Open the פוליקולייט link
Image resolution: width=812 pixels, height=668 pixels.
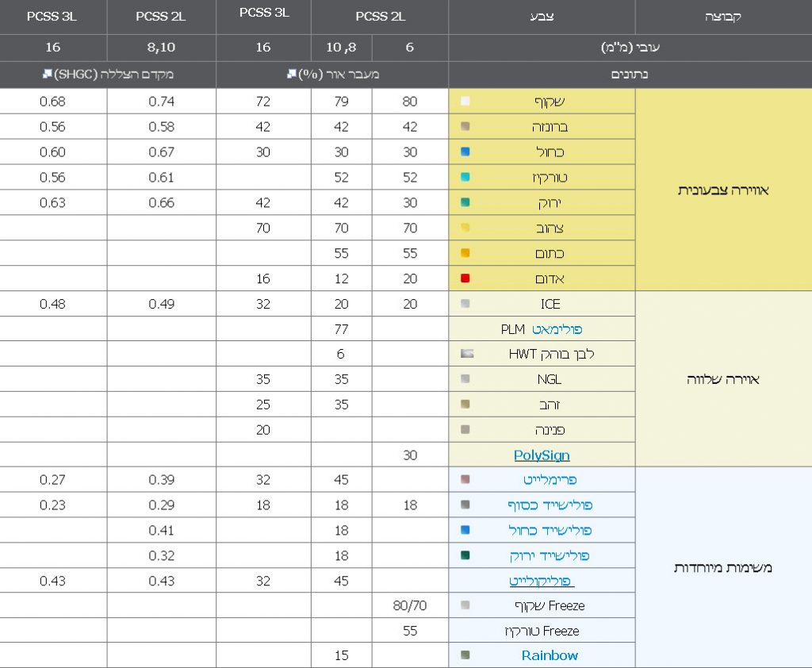tap(542, 581)
